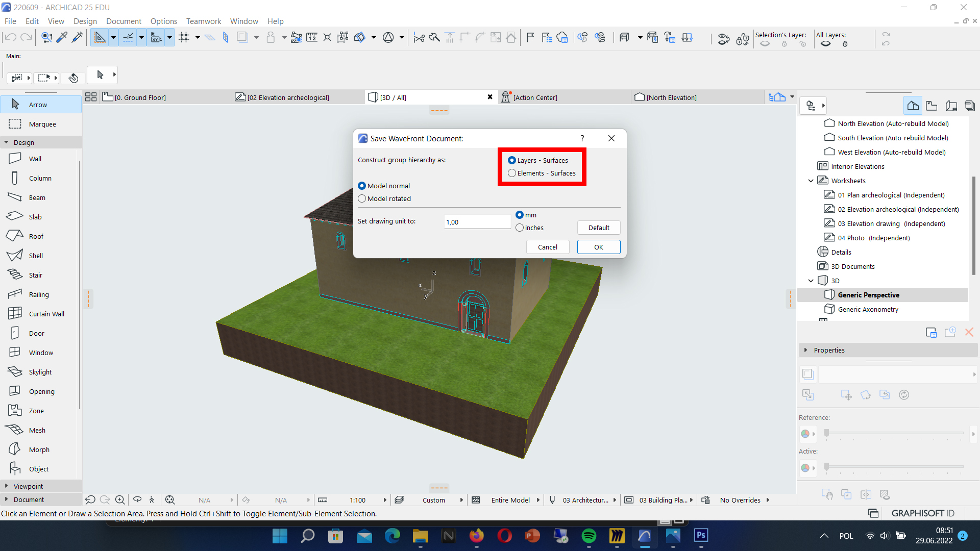
Task: Toggle All Layers lock icon
Action: tap(845, 44)
